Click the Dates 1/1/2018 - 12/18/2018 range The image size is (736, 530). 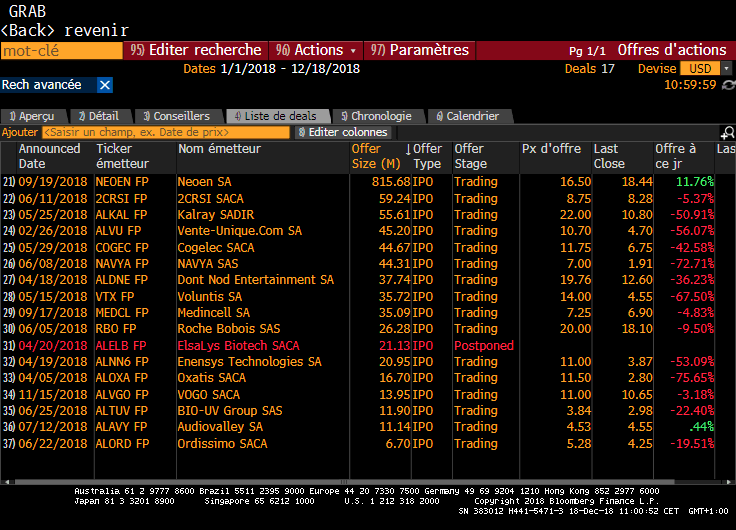[x=271, y=69]
